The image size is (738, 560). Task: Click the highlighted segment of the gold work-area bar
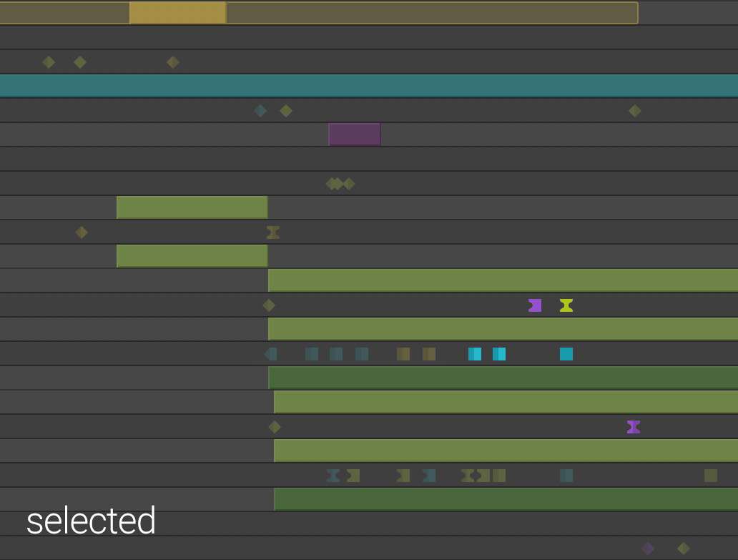(x=177, y=13)
